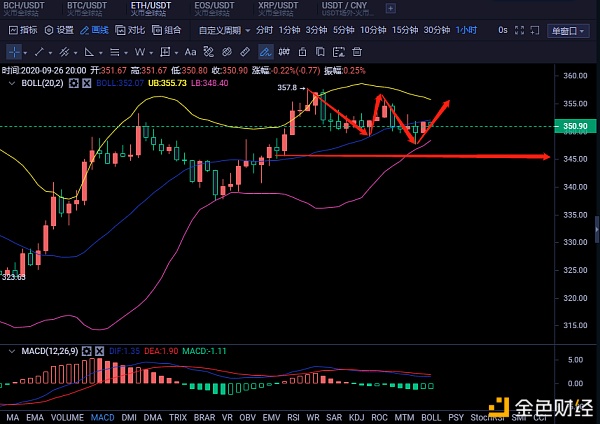The height and width of the screenshot is (424, 600).
Task: Open the 设置 settings button
Action: click(x=59, y=30)
